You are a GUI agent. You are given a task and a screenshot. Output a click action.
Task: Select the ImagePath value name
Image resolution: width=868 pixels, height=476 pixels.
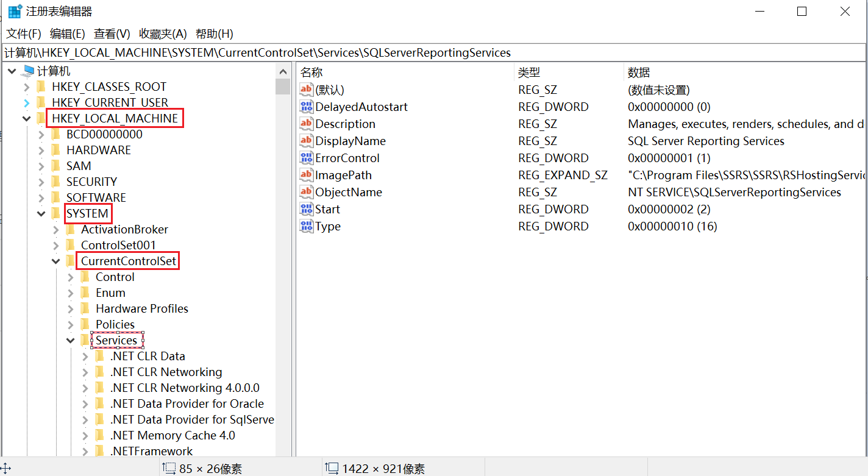[x=343, y=175]
